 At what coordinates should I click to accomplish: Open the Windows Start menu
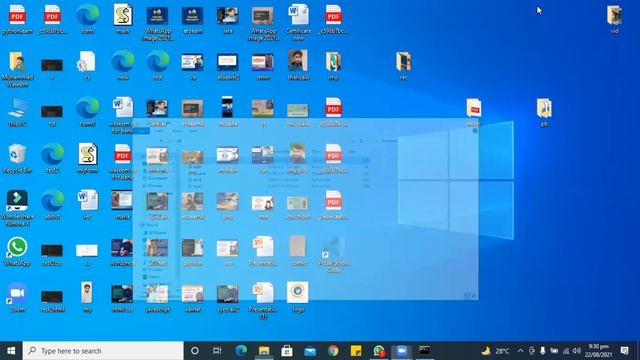point(11,351)
